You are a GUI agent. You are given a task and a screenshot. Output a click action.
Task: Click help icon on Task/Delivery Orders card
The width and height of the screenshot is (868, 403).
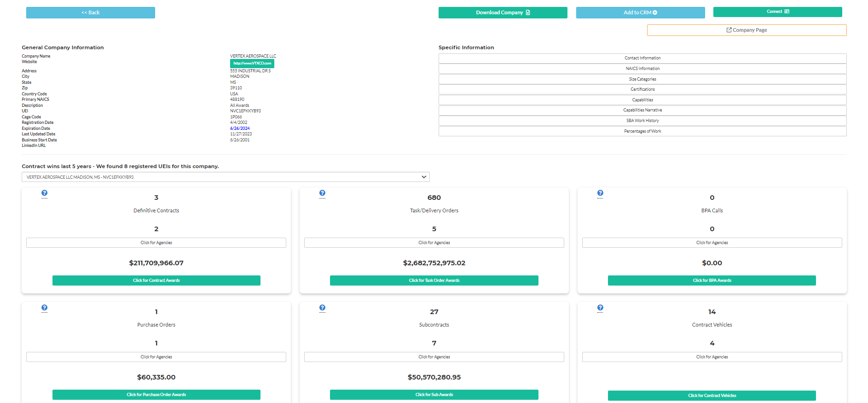pyautogui.click(x=322, y=193)
